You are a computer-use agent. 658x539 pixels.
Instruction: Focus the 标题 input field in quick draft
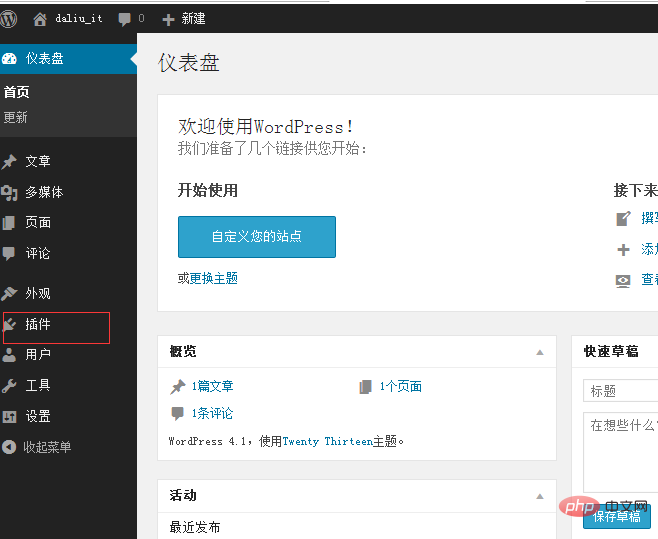click(620, 391)
